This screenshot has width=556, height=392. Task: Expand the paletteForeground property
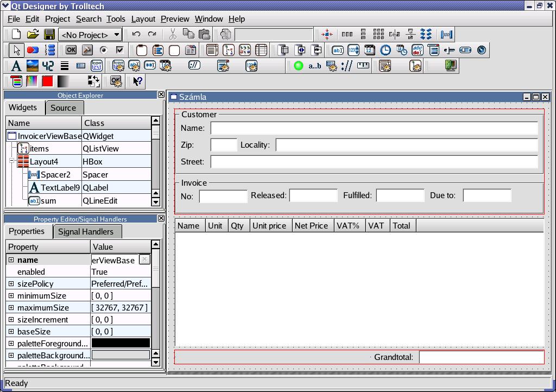[11, 344]
